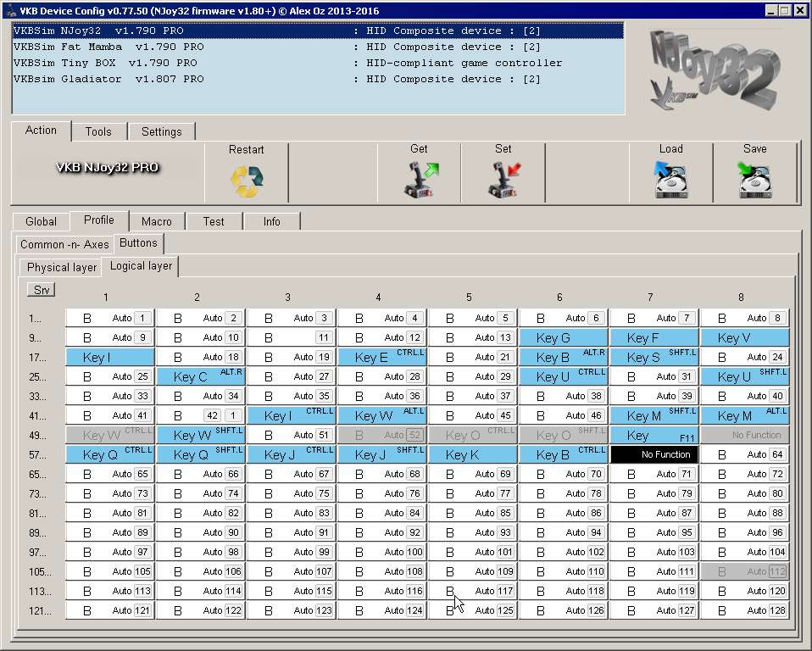Click the Key S SHFT.L cell

[654, 357]
